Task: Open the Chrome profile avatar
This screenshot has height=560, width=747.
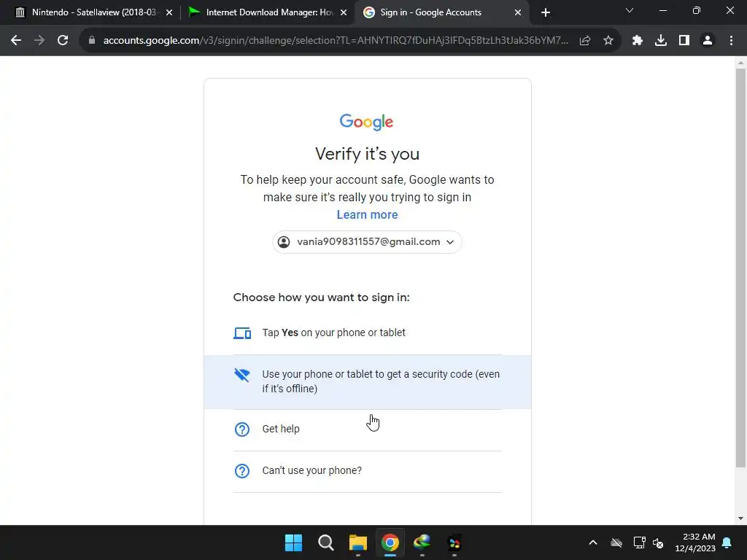Action: point(708,41)
